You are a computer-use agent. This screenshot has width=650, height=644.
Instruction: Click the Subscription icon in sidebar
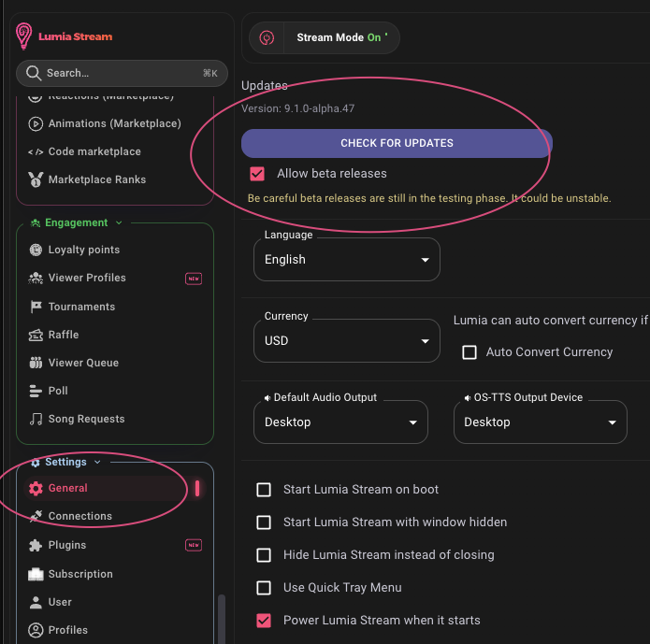36,574
